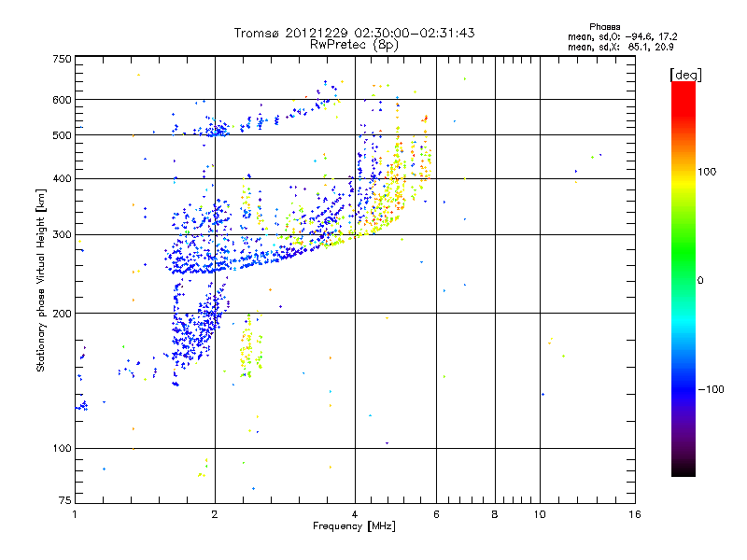Click the '200' height axis tick label
Viewport: 747px width, 560px height.
63,314
